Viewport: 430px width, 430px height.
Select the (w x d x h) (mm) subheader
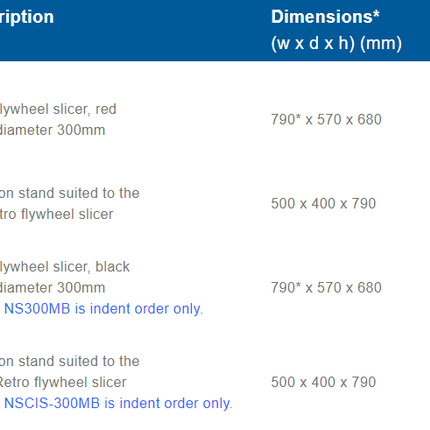[x=336, y=43]
